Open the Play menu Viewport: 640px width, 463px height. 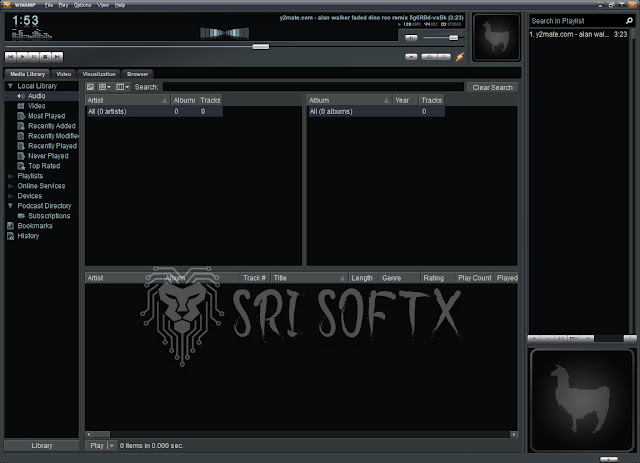coord(63,5)
